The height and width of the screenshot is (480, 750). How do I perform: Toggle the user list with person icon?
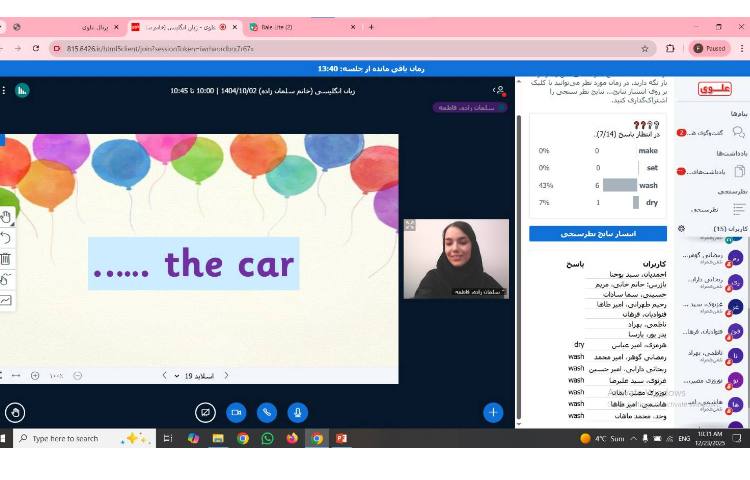point(499,90)
